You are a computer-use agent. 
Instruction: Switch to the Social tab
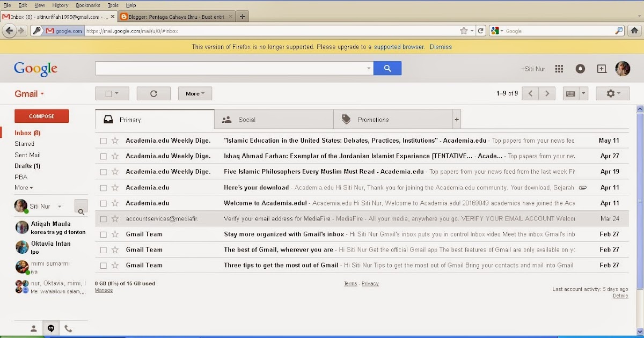[274, 120]
